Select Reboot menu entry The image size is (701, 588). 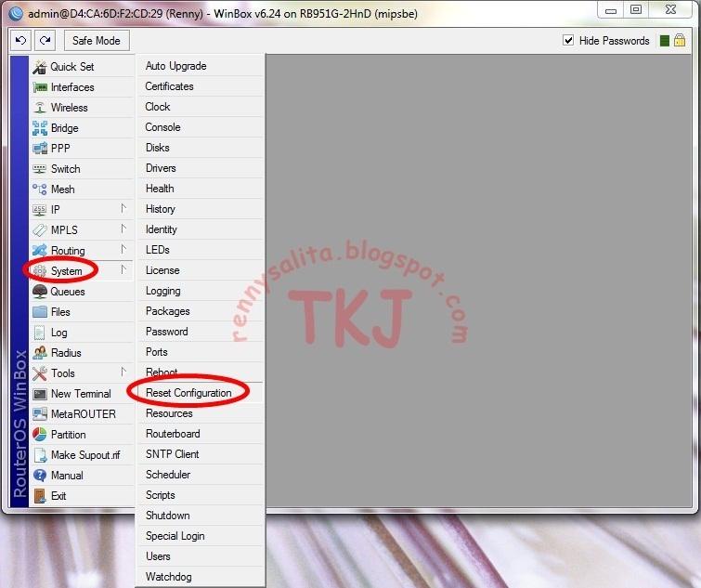201,372
